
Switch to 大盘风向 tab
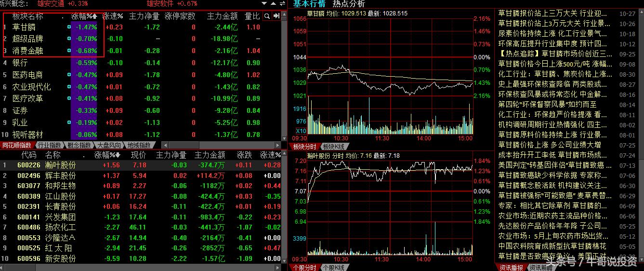coord(109,145)
